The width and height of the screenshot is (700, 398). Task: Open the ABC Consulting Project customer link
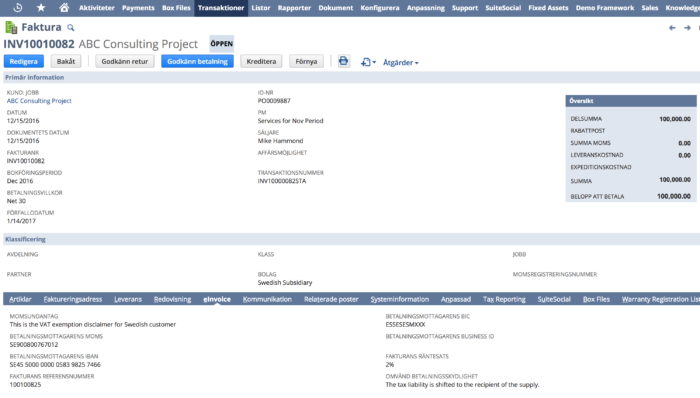click(39, 101)
